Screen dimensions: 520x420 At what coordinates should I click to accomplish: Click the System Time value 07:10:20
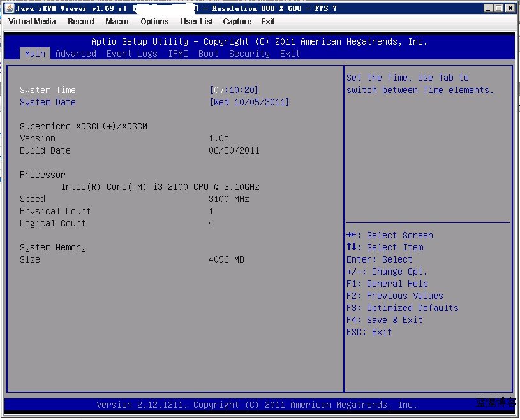coord(234,90)
